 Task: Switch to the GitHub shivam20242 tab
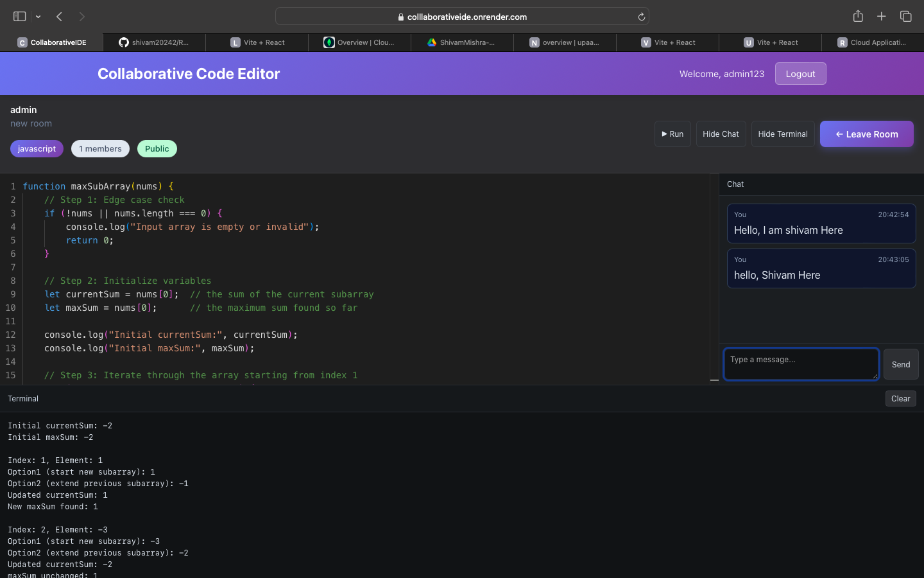[x=154, y=42]
